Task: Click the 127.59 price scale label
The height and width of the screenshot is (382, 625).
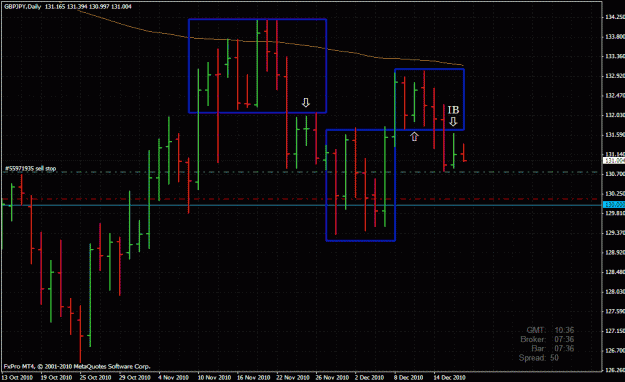Action: point(615,311)
